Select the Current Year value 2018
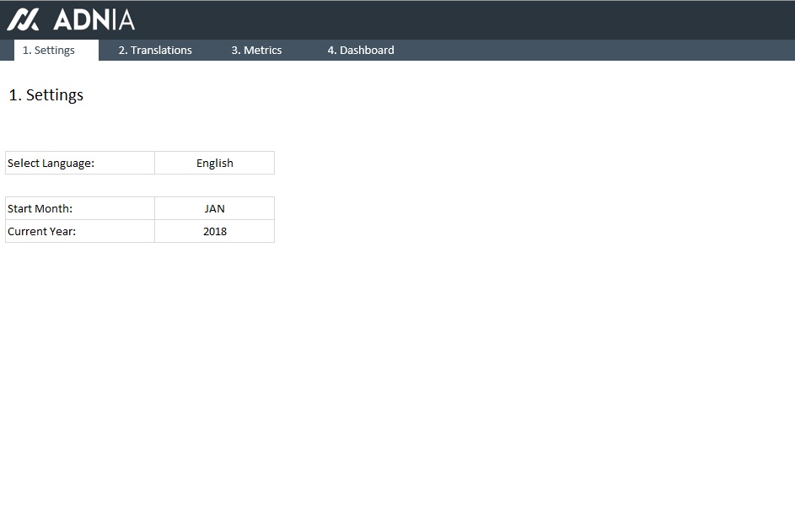Viewport: 795px width, 532px height. [214, 231]
